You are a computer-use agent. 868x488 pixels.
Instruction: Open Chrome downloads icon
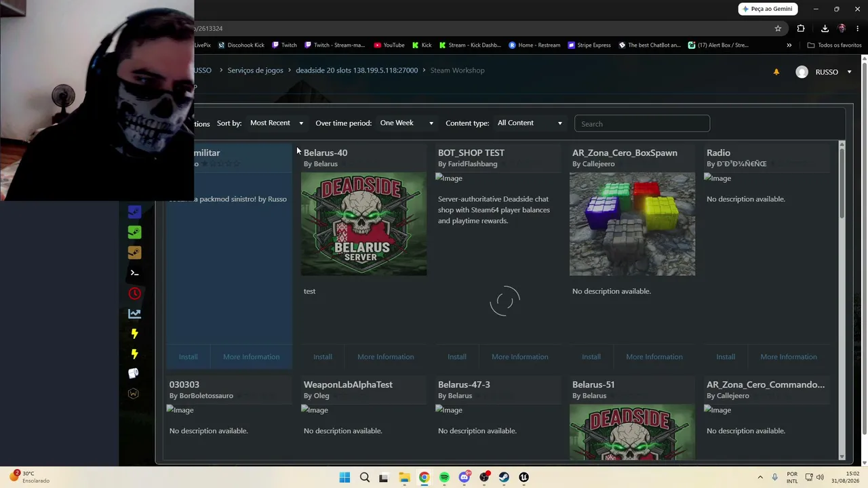pos(825,28)
